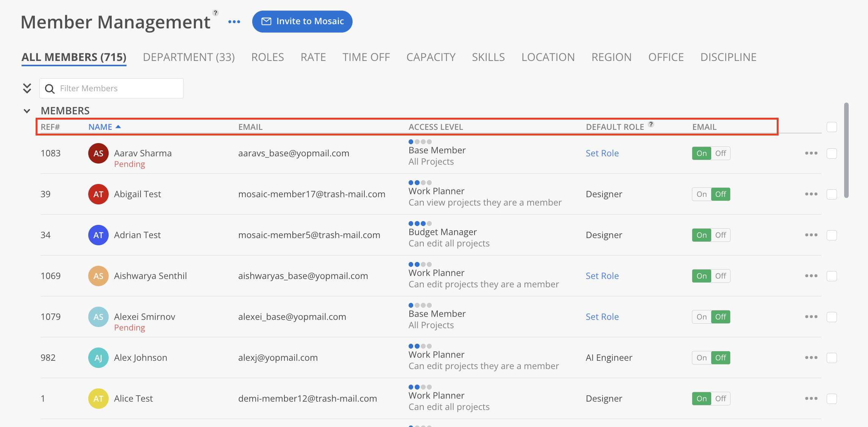Sort by the NAME column header
This screenshot has width=868, height=427.
100,127
